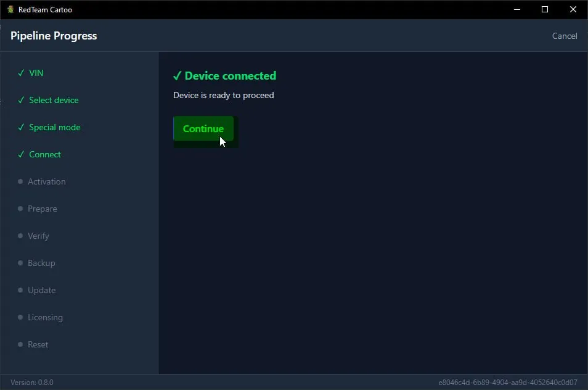Maximize the RedTeam Cartoo window
The width and height of the screenshot is (588, 390).
coord(545,9)
